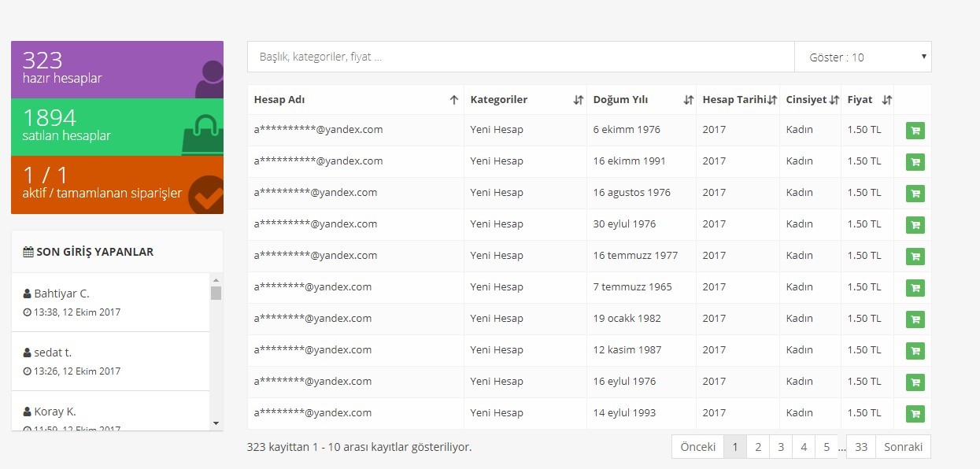The width and height of the screenshot is (980, 469).
Task: Click the checkmark icon on siparişler card
Action: pyautogui.click(x=206, y=194)
